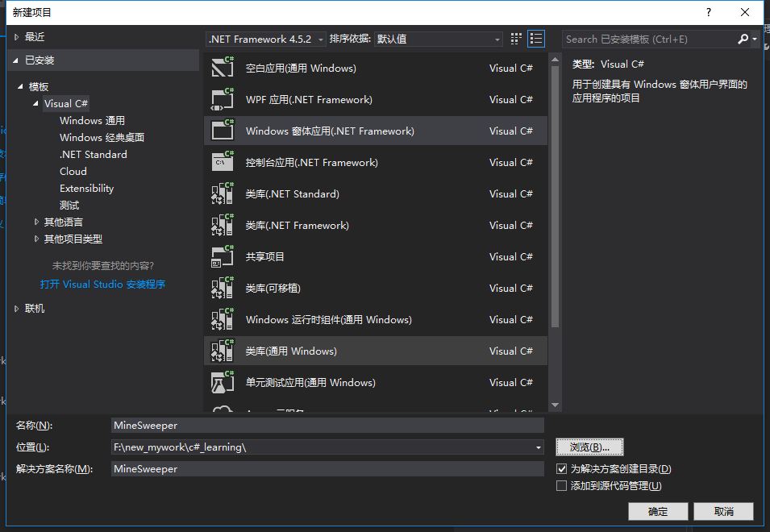The height and width of the screenshot is (532, 770).
Task: Select 控制台应用(.NET Framework) template text
Action: point(312,163)
